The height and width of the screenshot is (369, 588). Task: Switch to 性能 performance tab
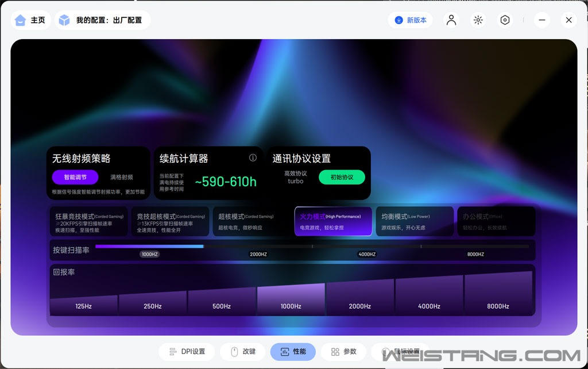[x=293, y=352]
